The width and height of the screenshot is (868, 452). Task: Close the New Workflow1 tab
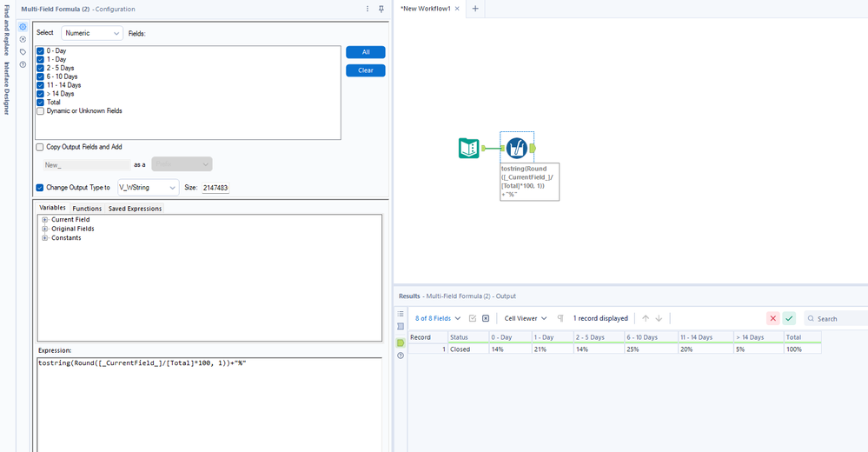[x=457, y=9]
